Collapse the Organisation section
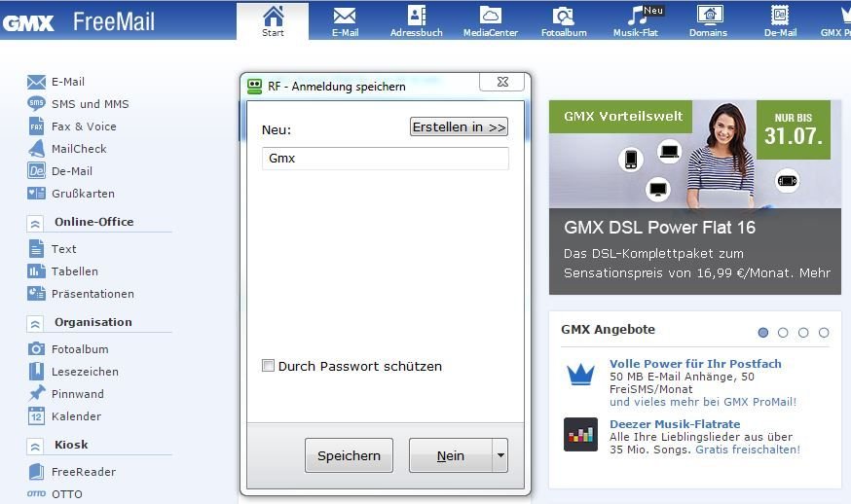851x504 pixels. (x=35, y=324)
